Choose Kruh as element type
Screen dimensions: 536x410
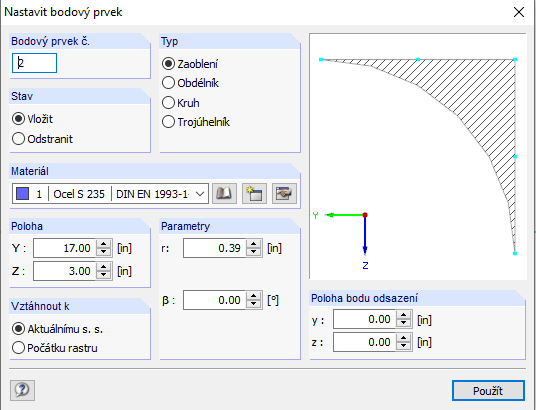click(181, 103)
